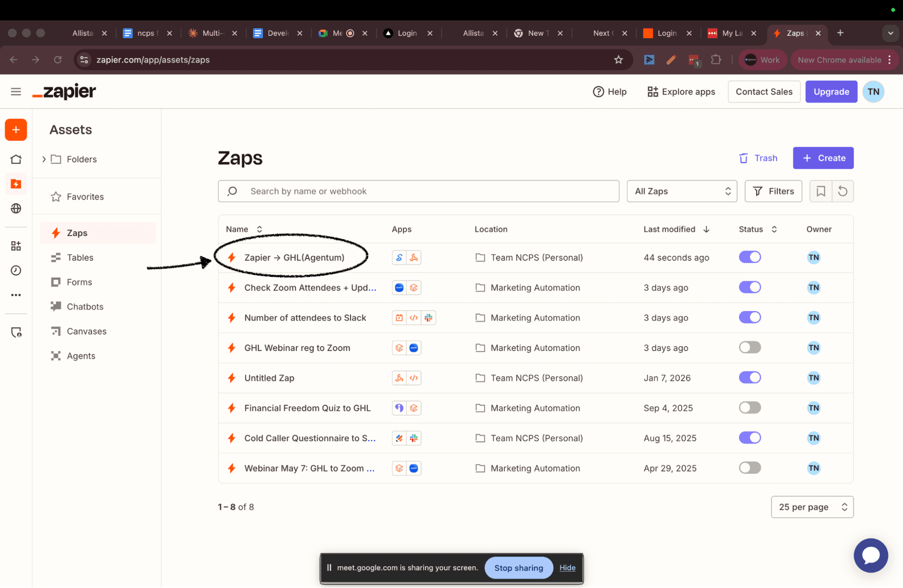
Task: Open Canvases section
Action: point(87,332)
